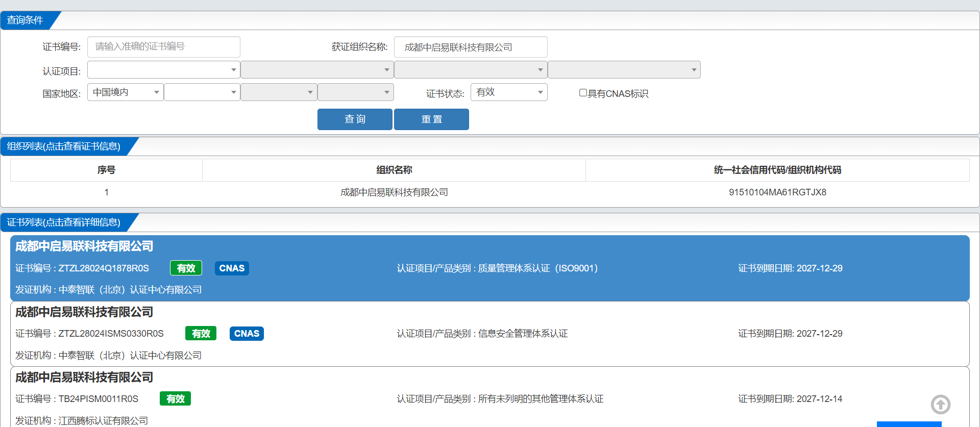Click the 重置 reset button
Screen dimensions: 980x427
click(x=431, y=119)
